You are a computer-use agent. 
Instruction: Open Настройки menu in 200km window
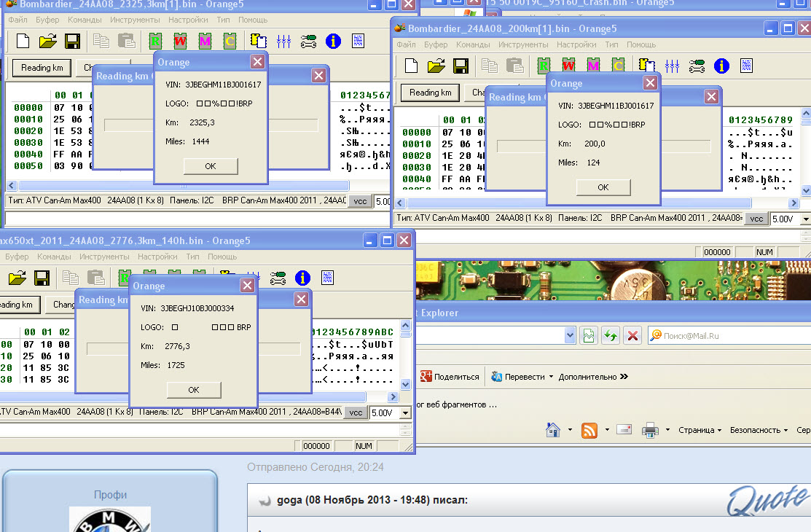(x=576, y=44)
